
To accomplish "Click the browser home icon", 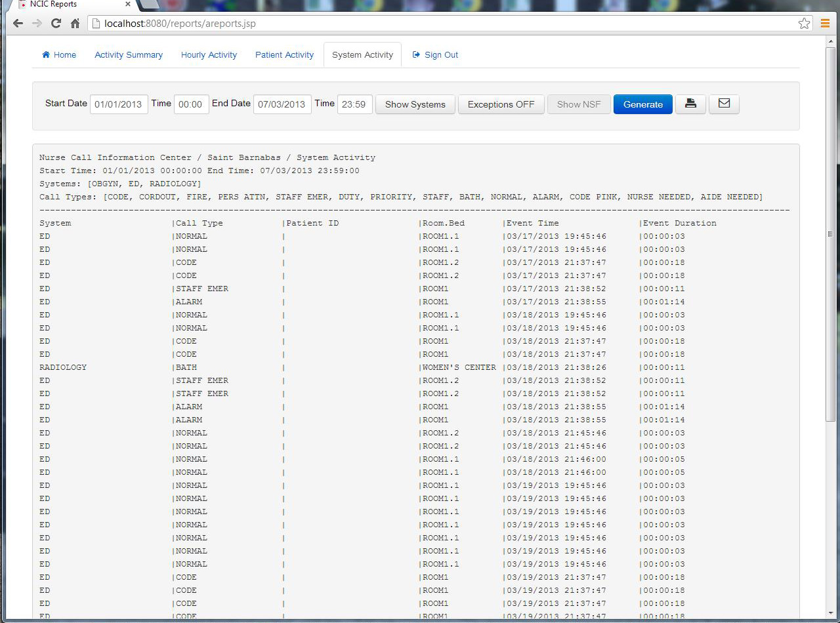I will [75, 24].
